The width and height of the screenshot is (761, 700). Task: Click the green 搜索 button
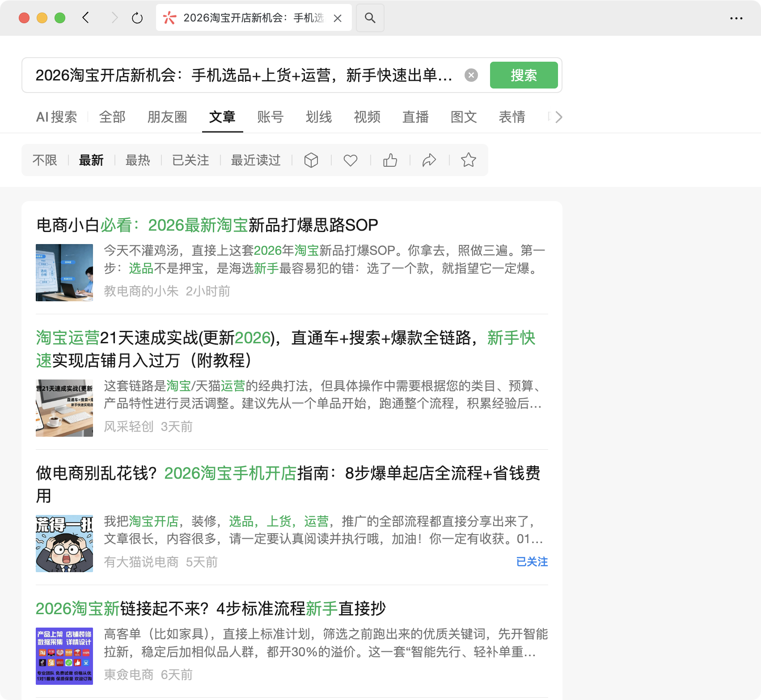[524, 75]
